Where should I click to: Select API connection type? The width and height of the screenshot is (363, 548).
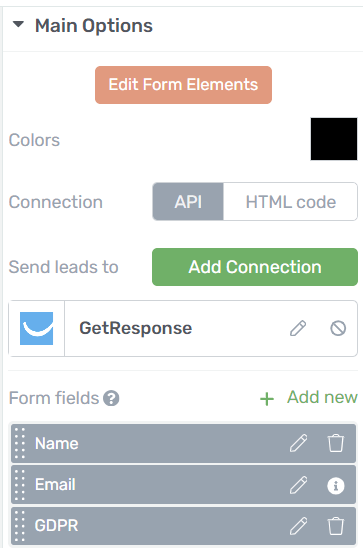click(x=188, y=202)
